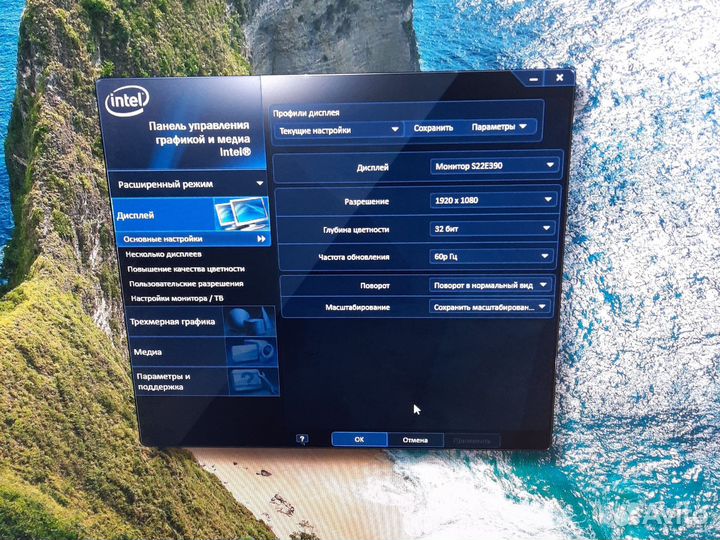
Task: Select Параметры и поддержка section
Action: pos(206,381)
